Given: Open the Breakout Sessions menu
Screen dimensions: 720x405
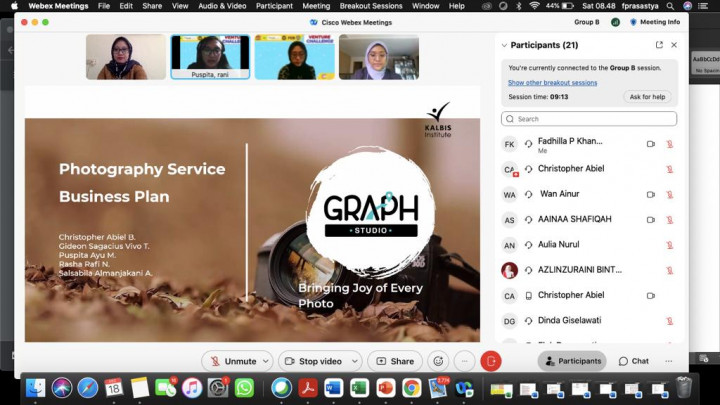Looking at the screenshot, I should click(371, 6).
